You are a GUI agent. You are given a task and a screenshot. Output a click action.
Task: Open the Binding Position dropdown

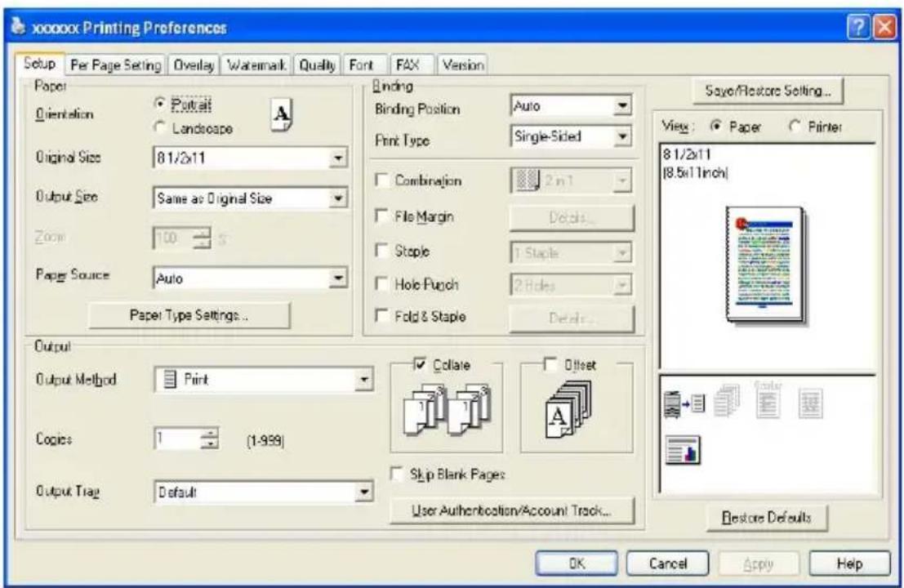tap(622, 105)
